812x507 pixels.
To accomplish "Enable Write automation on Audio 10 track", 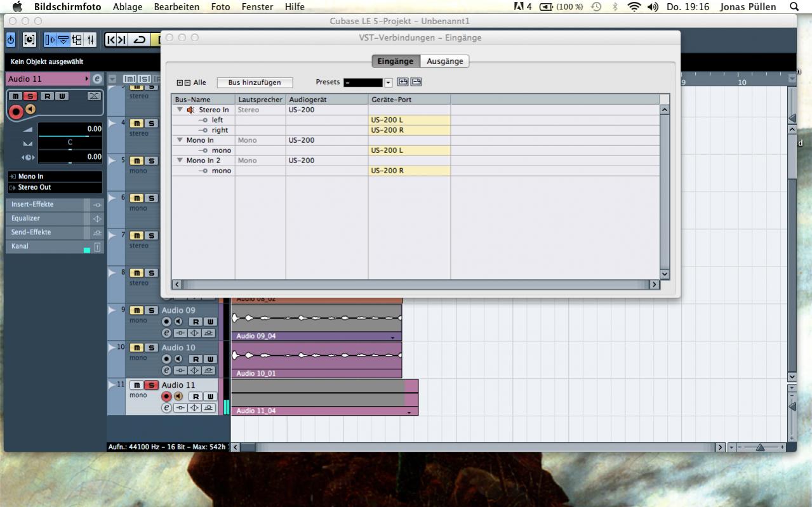I will click(209, 359).
